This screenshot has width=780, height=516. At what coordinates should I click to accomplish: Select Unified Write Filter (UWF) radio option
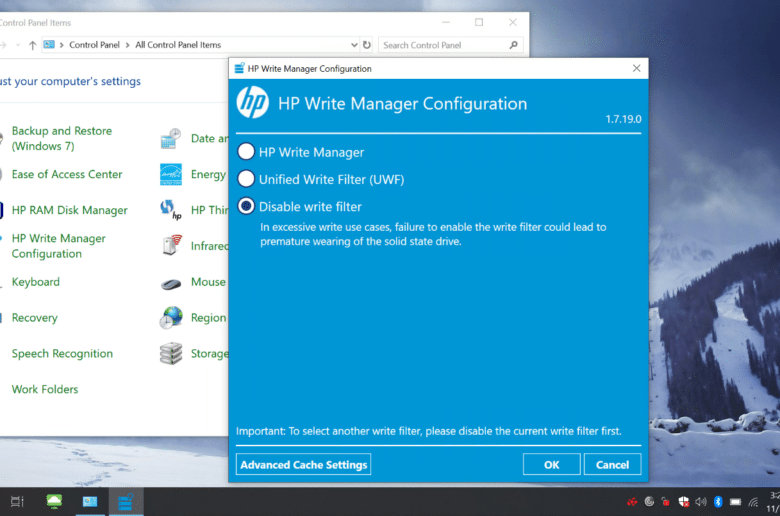246,179
